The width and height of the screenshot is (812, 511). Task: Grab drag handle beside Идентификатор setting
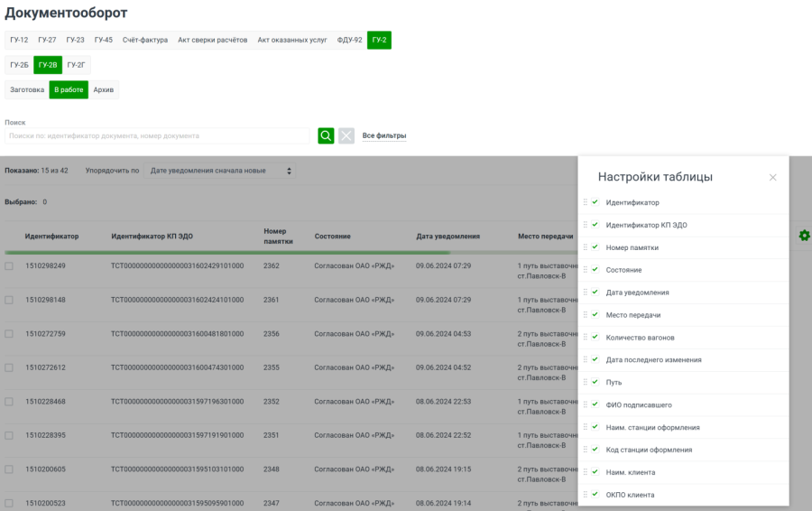[x=585, y=202]
